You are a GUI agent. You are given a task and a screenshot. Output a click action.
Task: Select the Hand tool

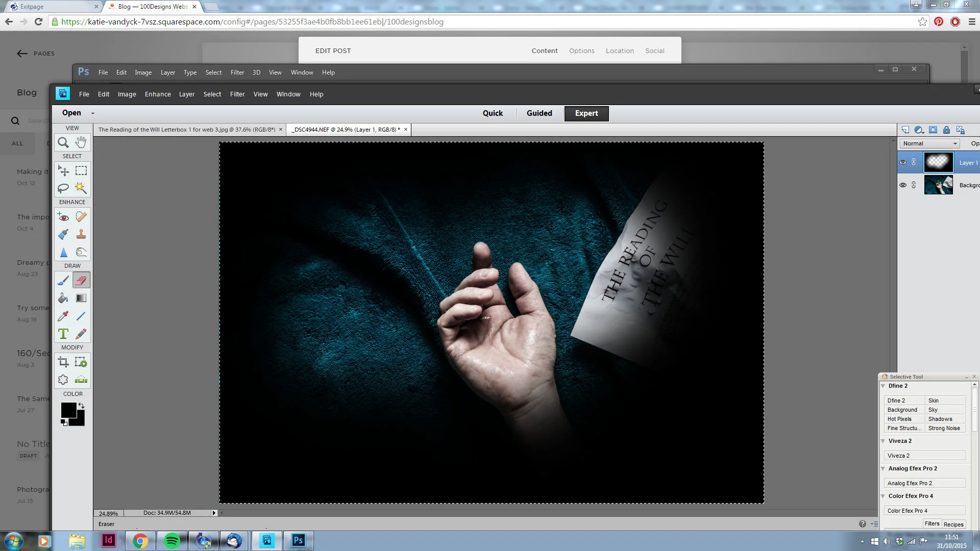tap(81, 142)
